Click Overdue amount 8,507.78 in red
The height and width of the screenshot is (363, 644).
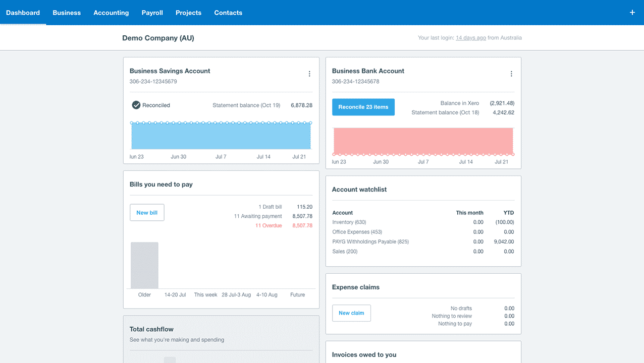(302, 226)
